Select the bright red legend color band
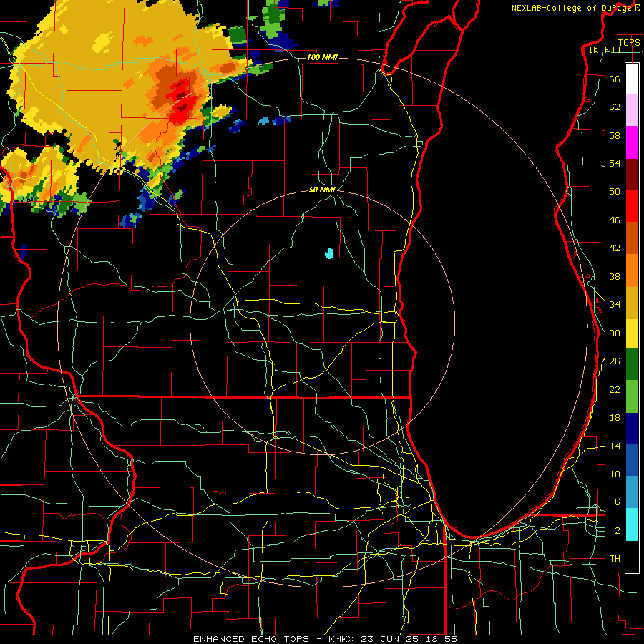Viewport: 644px width, 644px height. click(x=632, y=207)
